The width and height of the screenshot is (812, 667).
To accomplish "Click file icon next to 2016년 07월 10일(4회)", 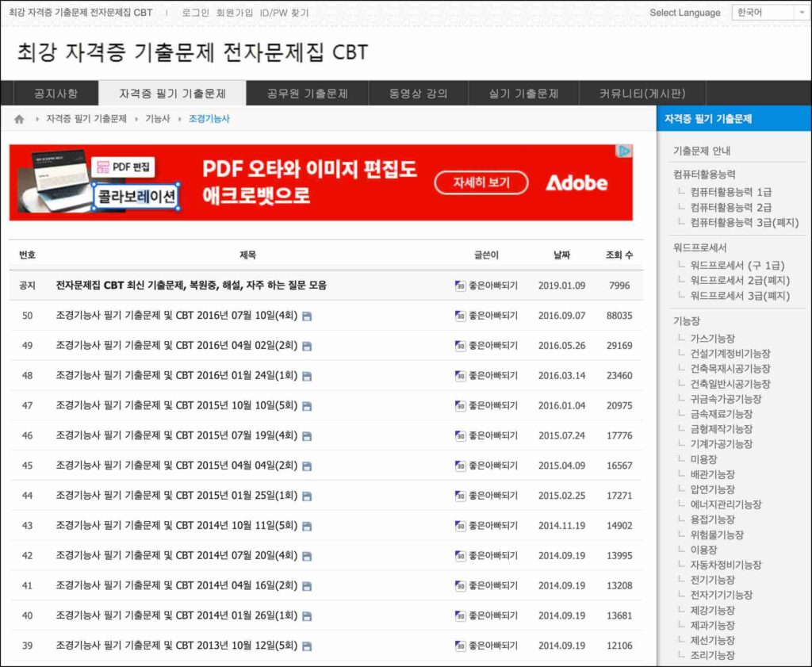I will (x=307, y=316).
